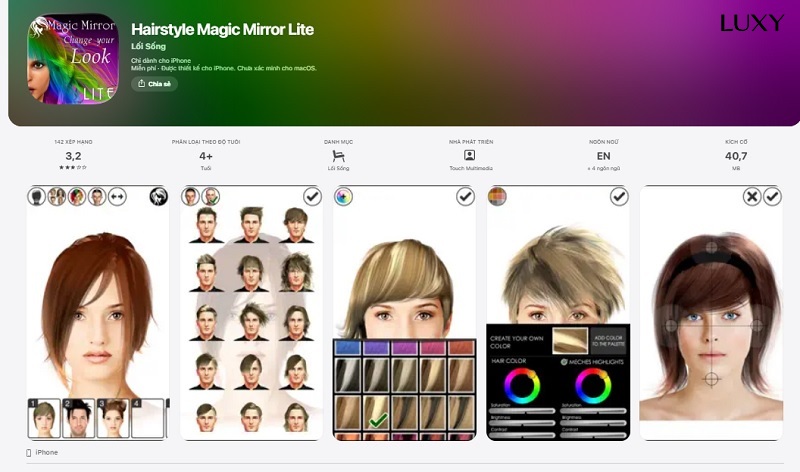800x472 pixels.
Task: Click the Contrast slider under Mèches Highlights
Action: tap(593, 435)
